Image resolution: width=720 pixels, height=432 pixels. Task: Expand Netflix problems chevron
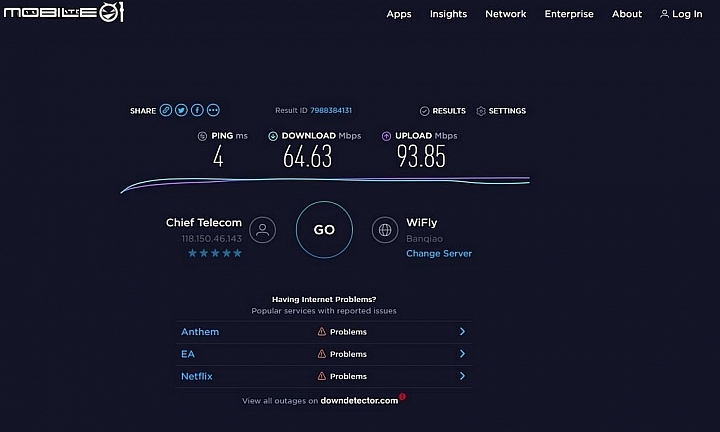pos(462,376)
